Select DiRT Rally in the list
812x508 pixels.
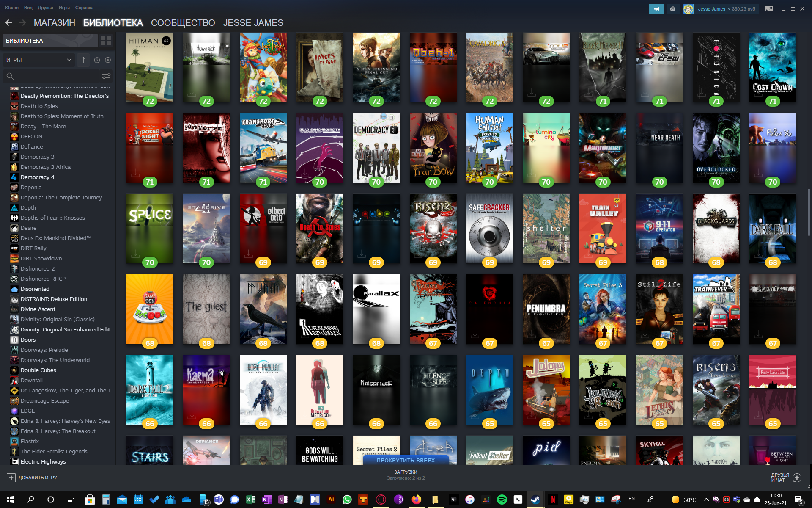tap(33, 248)
